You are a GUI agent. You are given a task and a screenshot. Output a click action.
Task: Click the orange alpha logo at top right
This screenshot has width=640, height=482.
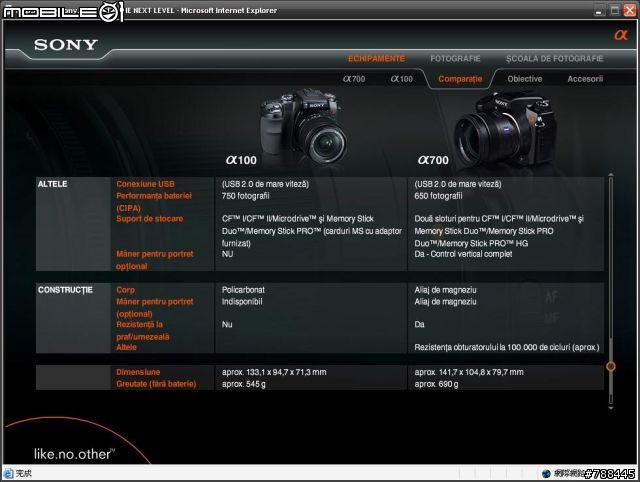621,35
